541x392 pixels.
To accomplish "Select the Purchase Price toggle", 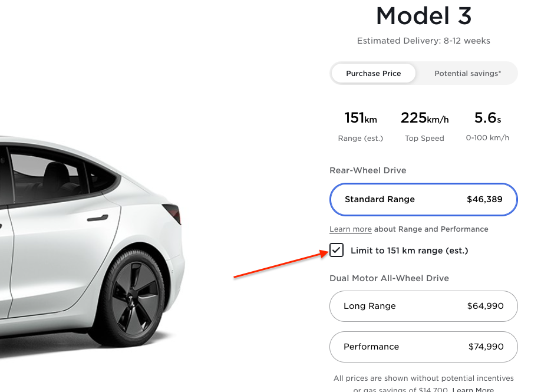I will (373, 73).
